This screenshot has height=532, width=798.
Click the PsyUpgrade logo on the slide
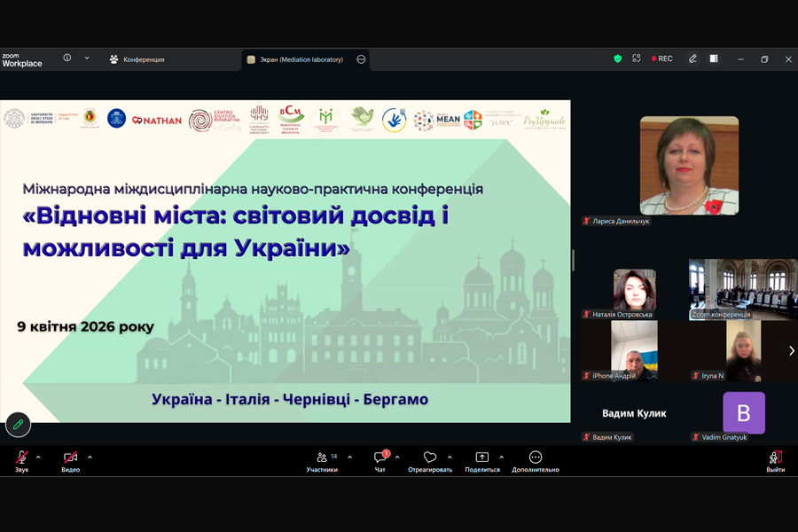click(544, 120)
